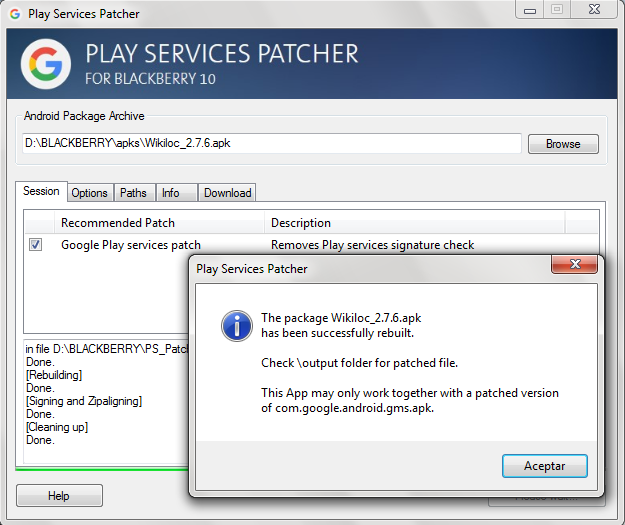625x525 pixels.
Task: Open the Download tab
Action: click(228, 193)
